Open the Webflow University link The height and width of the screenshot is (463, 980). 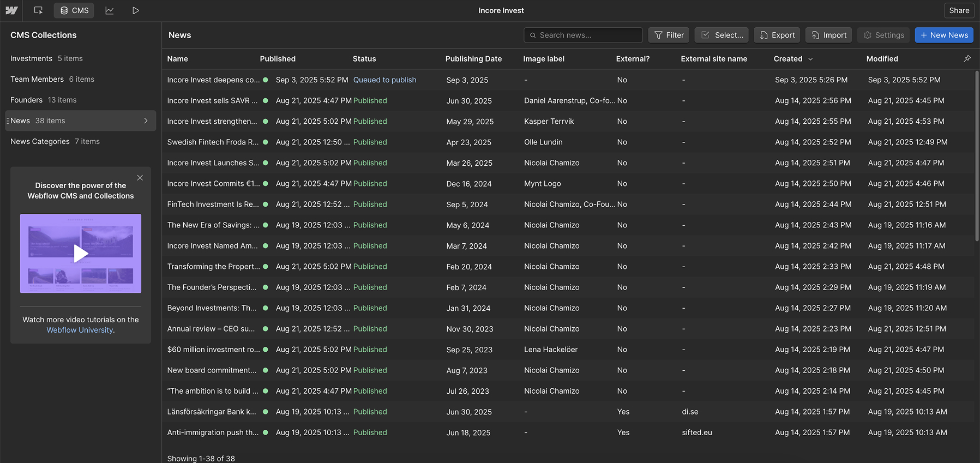tap(80, 330)
